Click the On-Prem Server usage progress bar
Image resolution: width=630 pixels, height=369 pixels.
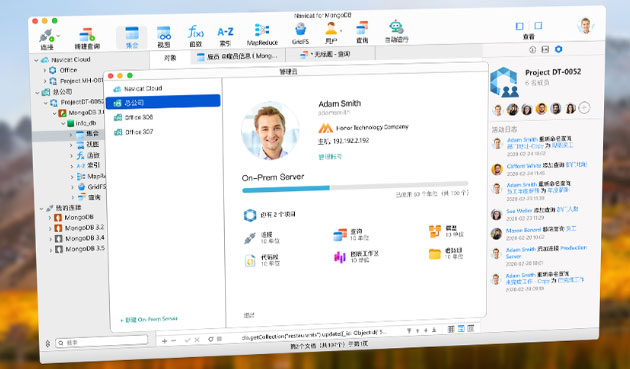click(x=355, y=187)
